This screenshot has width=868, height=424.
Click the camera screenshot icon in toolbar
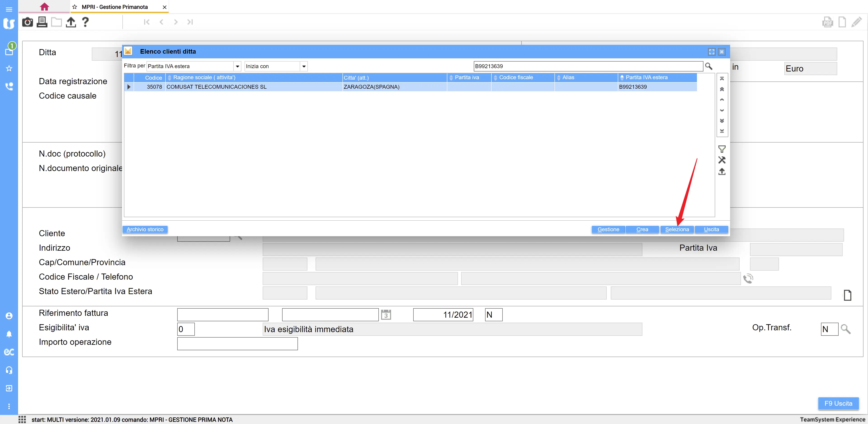click(x=27, y=22)
